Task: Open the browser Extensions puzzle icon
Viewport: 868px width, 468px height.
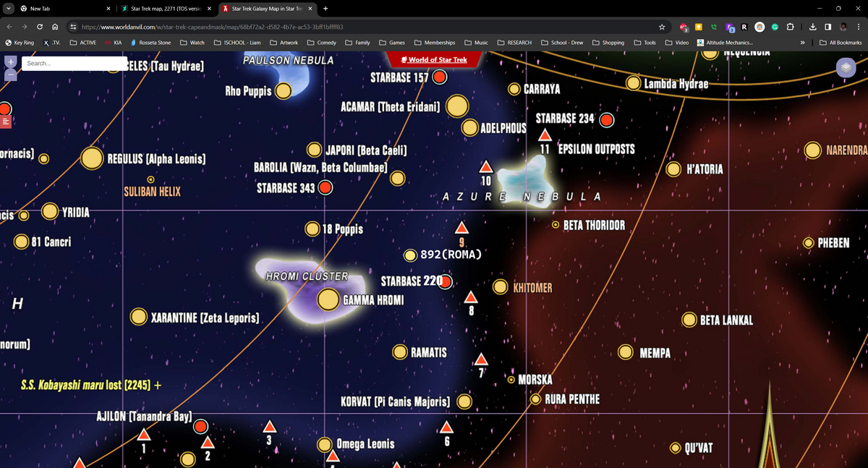Action: 790,27
